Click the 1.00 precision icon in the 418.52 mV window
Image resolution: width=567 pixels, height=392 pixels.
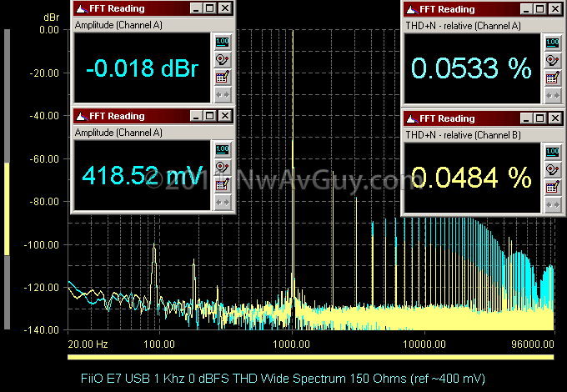[223, 149]
